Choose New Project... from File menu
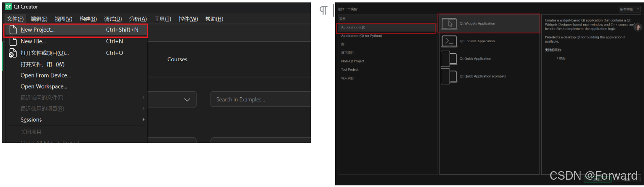The height and width of the screenshot is (187, 644). pos(76,30)
